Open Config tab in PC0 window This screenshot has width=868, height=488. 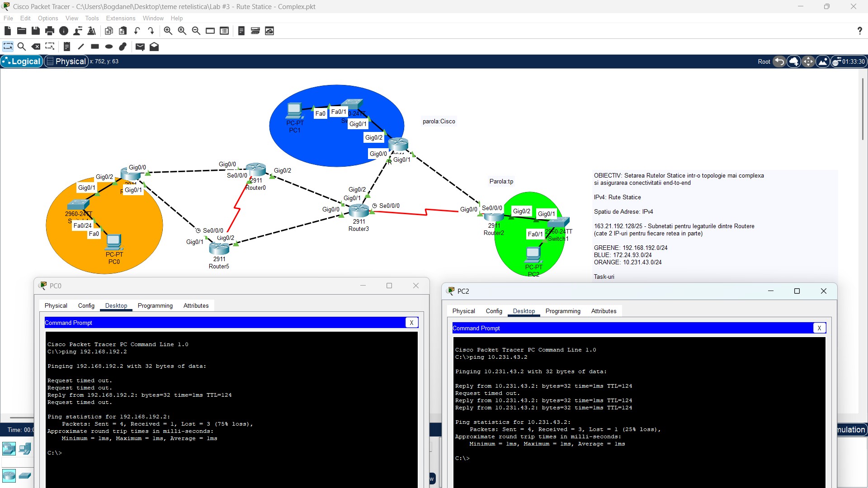coord(86,305)
